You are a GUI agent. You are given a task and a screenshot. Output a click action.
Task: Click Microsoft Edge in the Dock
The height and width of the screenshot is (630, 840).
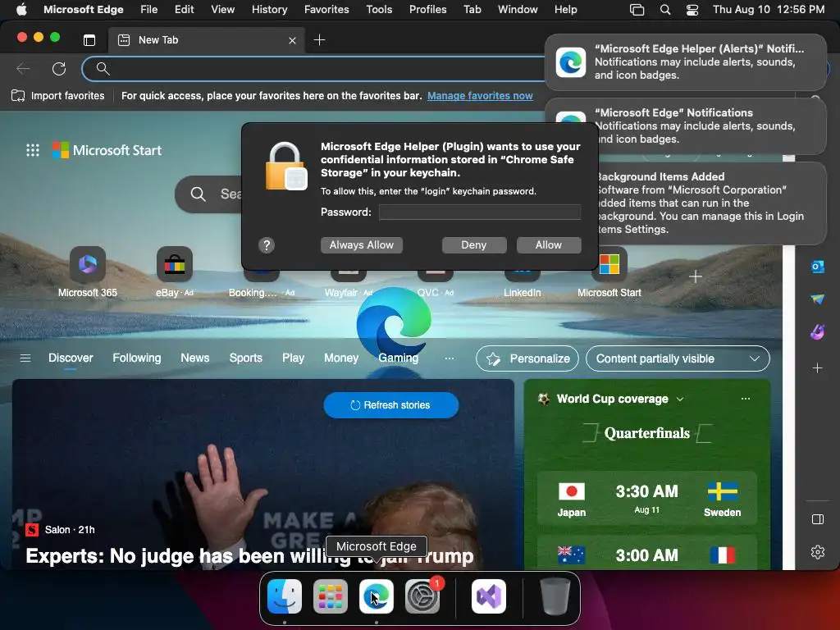376,596
